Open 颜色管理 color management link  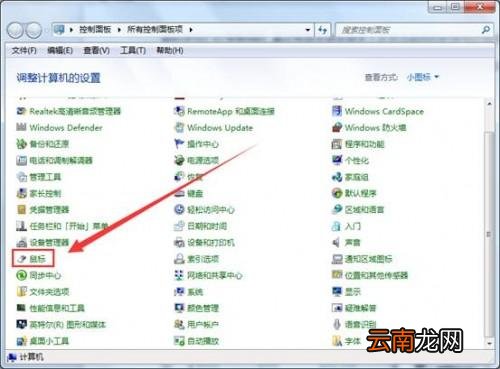pyautogui.click(x=203, y=308)
